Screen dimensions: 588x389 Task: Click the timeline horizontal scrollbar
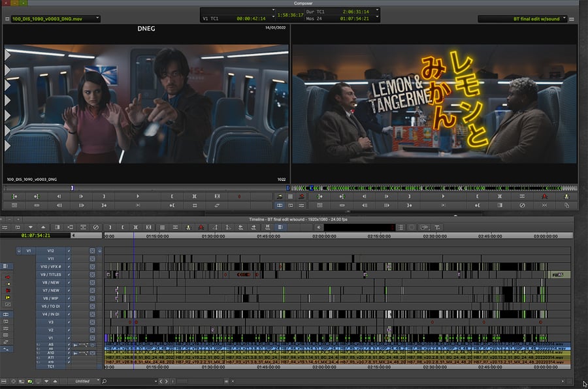point(397,382)
